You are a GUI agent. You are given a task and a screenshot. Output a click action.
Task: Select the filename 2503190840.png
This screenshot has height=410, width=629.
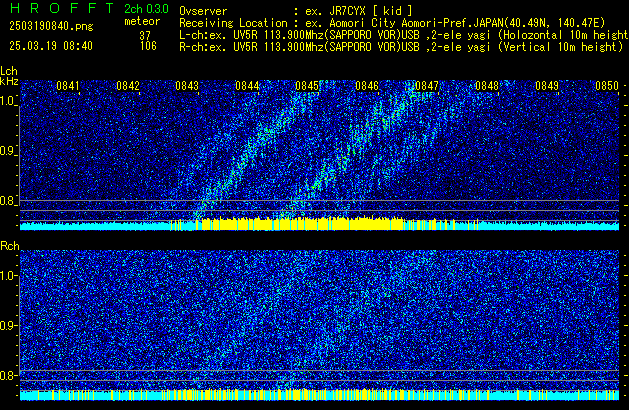click(x=51, y=26)
